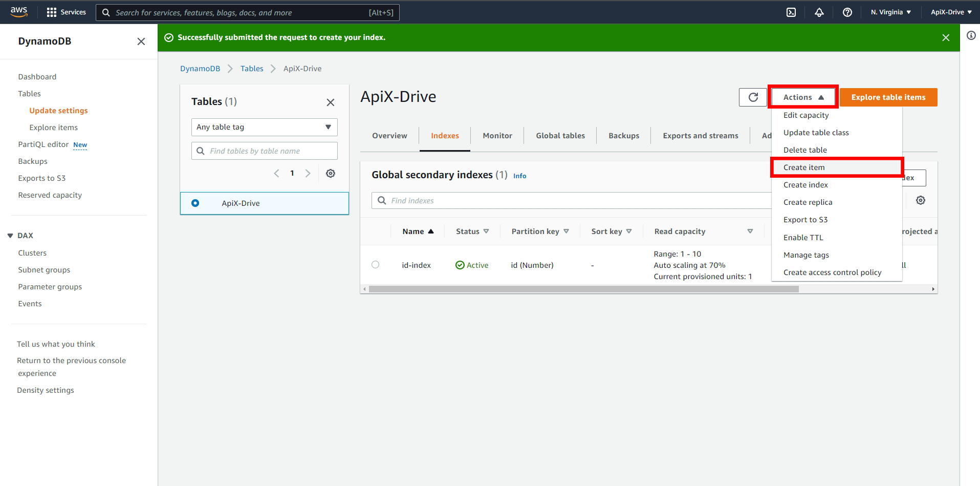
Task: Sort indexes by Name column
Action: pyautogui.click(x=418, y=231)
